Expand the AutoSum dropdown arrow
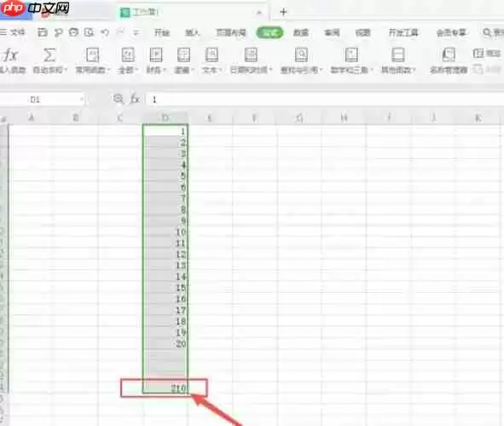504x426 pixels. (66, 70)
